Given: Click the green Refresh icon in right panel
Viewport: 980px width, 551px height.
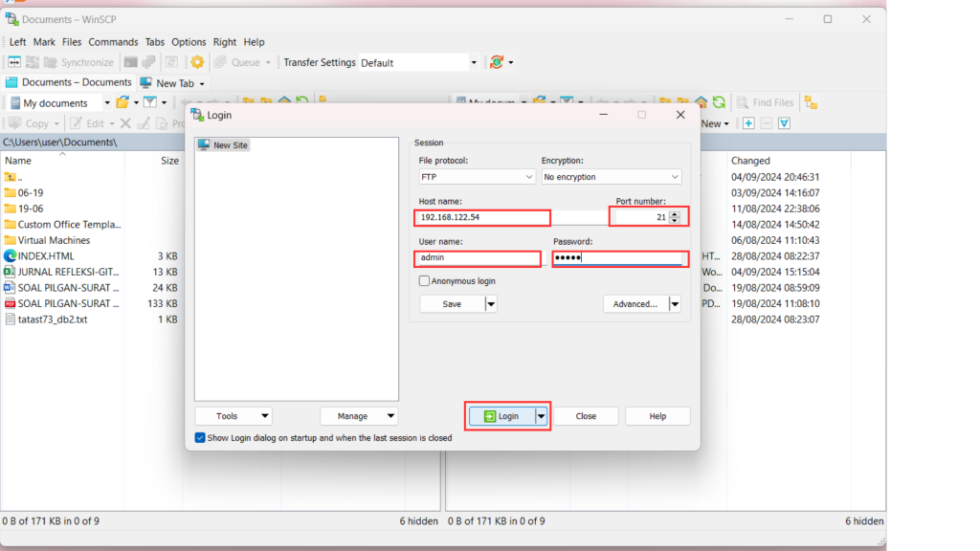Looking at the screenshot, I should 719,102.
